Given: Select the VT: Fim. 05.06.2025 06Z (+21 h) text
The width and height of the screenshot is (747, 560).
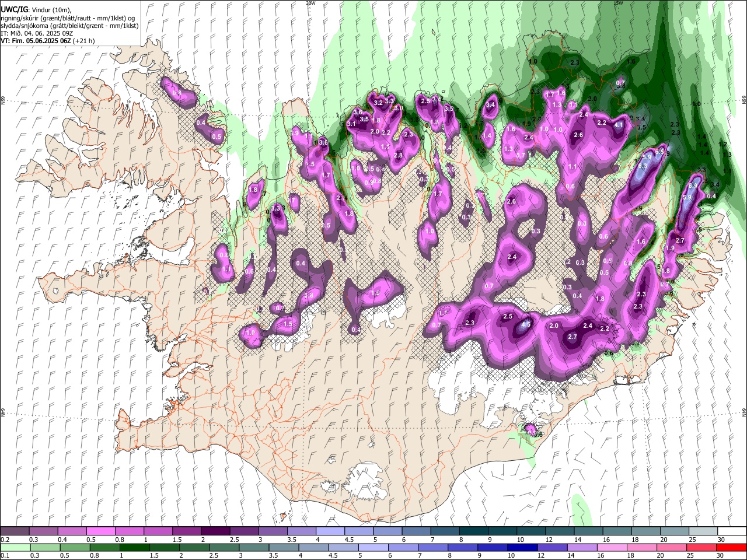Looking at the screenshot, I should (48, 41).
